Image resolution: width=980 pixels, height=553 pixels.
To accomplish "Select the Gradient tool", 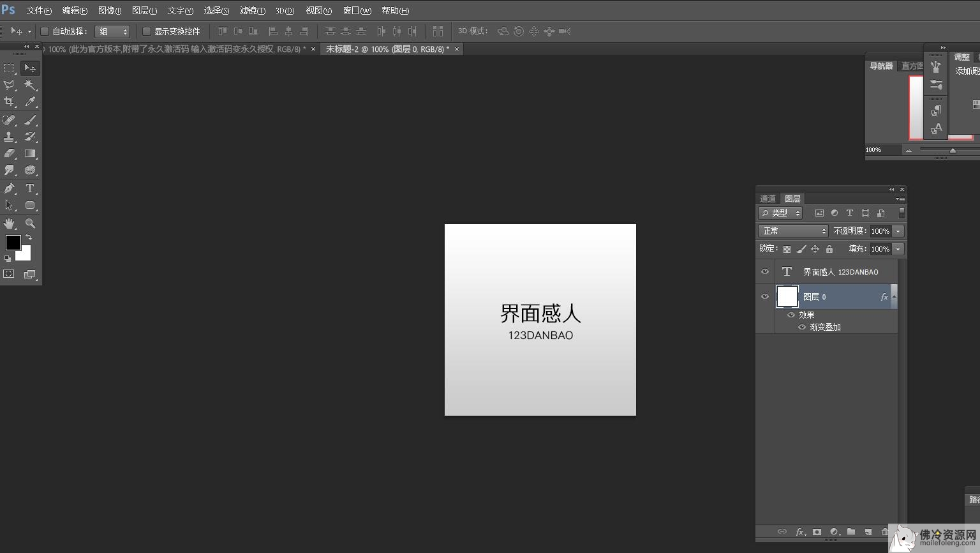I will pyautogui.click(x=30, y=154).
